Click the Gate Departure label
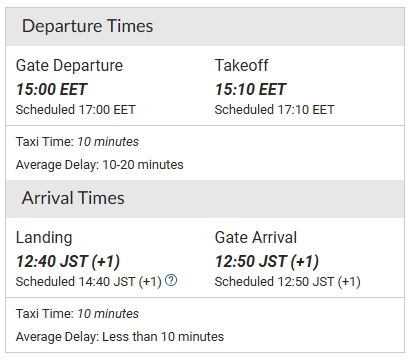 pos(69,65)
